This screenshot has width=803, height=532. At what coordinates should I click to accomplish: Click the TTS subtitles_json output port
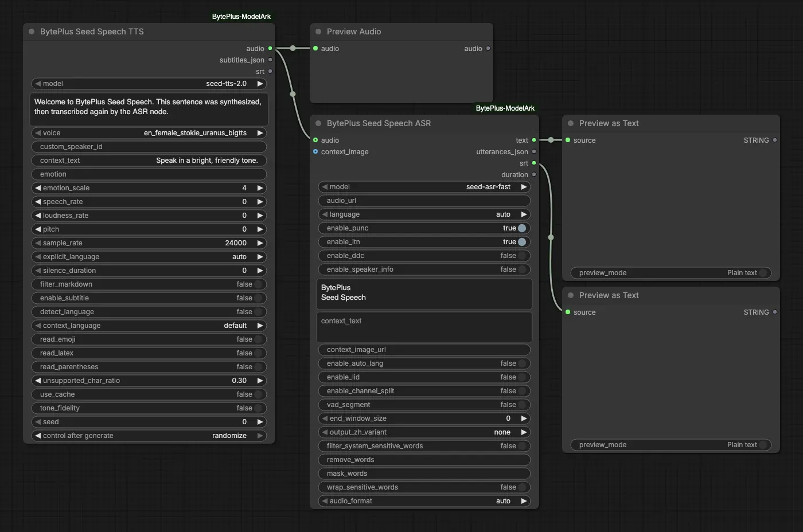pyautogui.click(x=270, y=60)
